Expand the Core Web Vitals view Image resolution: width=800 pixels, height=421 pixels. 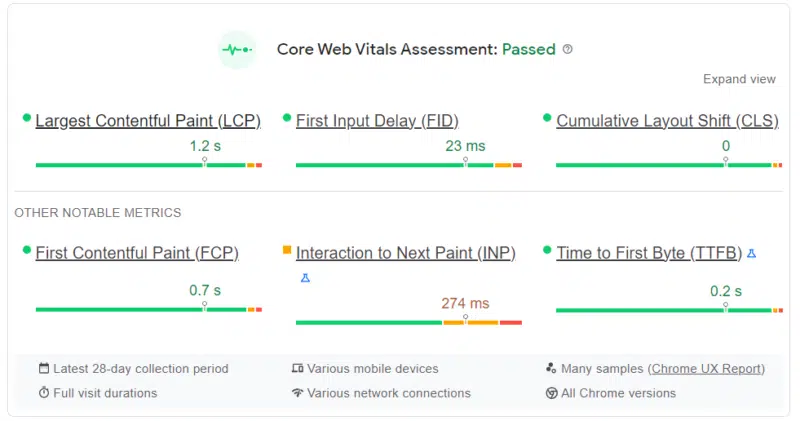coord(739,79)
